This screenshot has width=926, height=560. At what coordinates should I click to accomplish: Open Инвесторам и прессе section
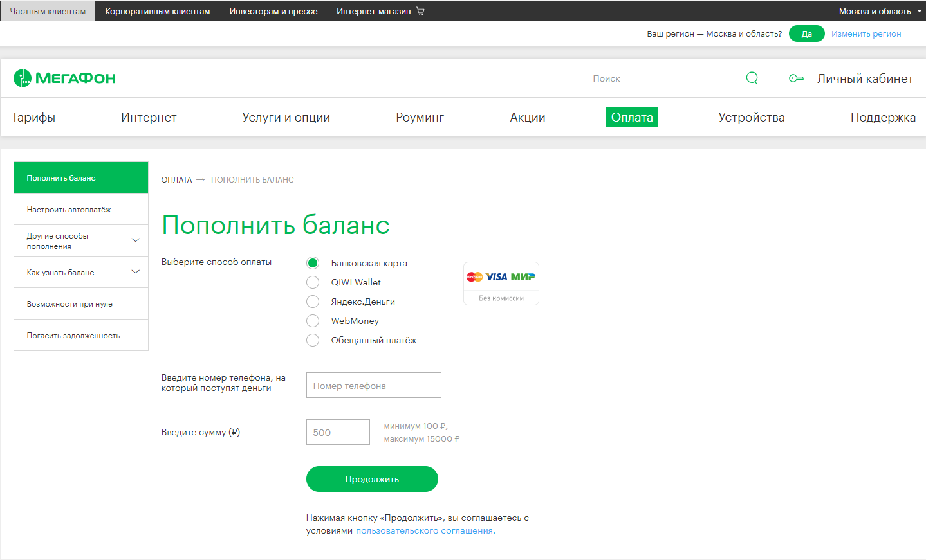point(273,11)
